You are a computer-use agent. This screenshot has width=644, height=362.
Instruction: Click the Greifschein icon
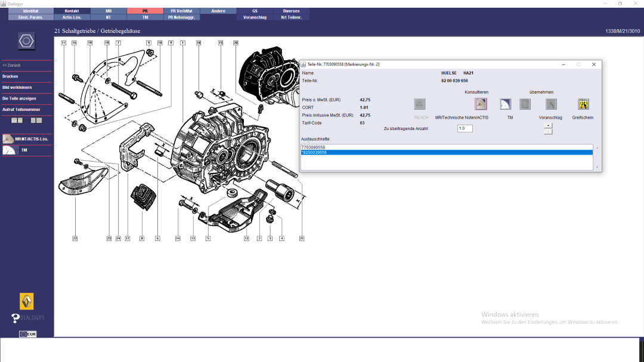coord(583,104)
